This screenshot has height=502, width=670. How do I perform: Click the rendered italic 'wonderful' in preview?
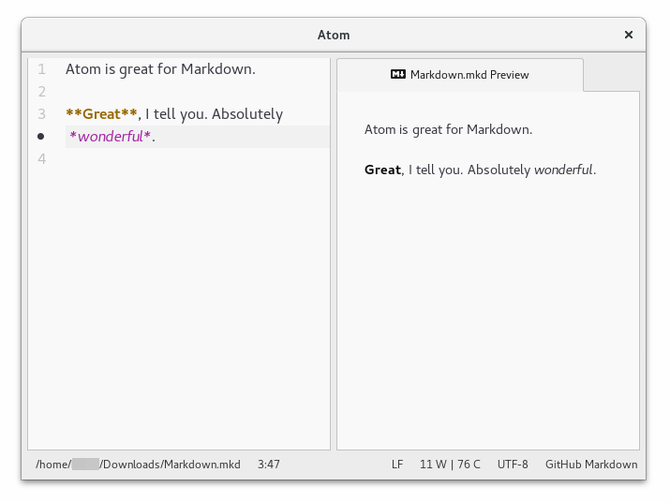[563, 170]
